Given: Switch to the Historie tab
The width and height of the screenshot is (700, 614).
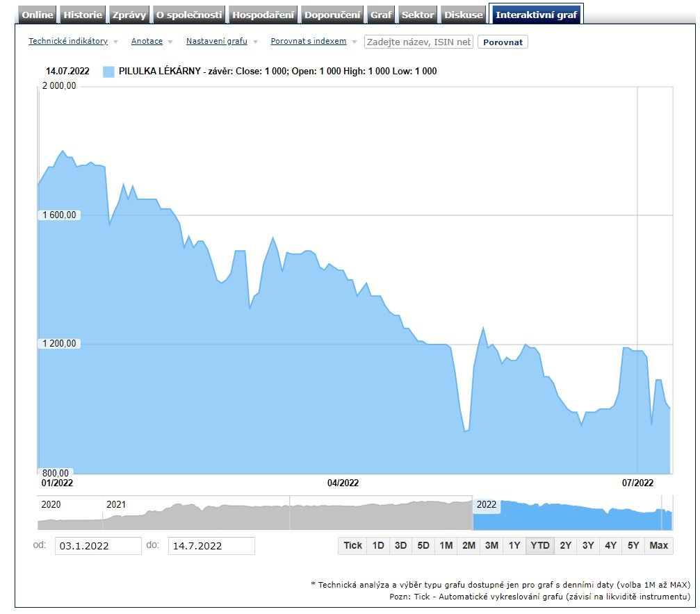Looking at the screenshot, I should [83, 15].
